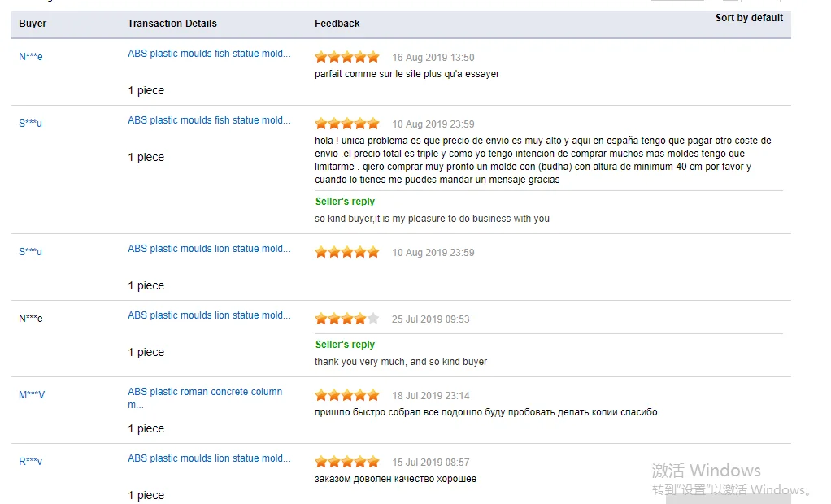Screen dimensions: 831x504
Task: Open buyer R***v profile link
Action: (x=30, y=461)
